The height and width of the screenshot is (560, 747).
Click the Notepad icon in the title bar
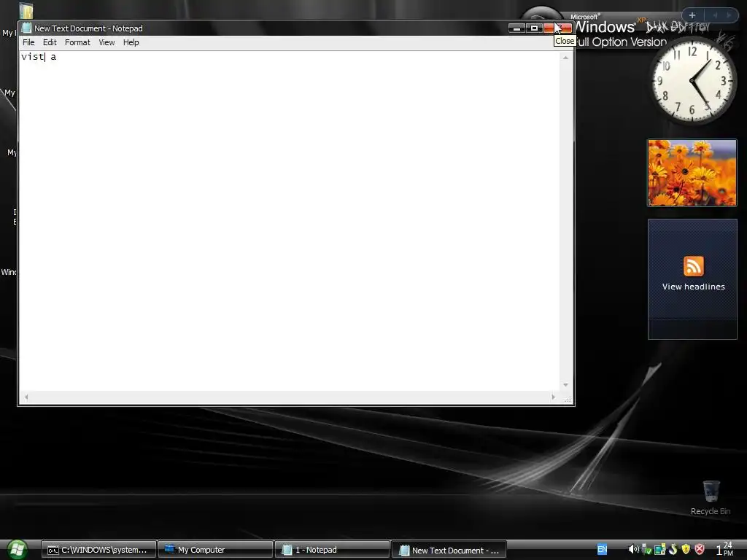click(x=27, y=28)
